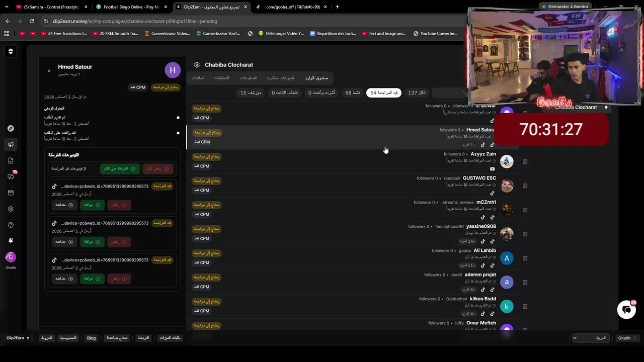Switch to the Football Bingo Online browser tab
The width and height of the screenshot is (644, 362).
[x=131, y=7]
